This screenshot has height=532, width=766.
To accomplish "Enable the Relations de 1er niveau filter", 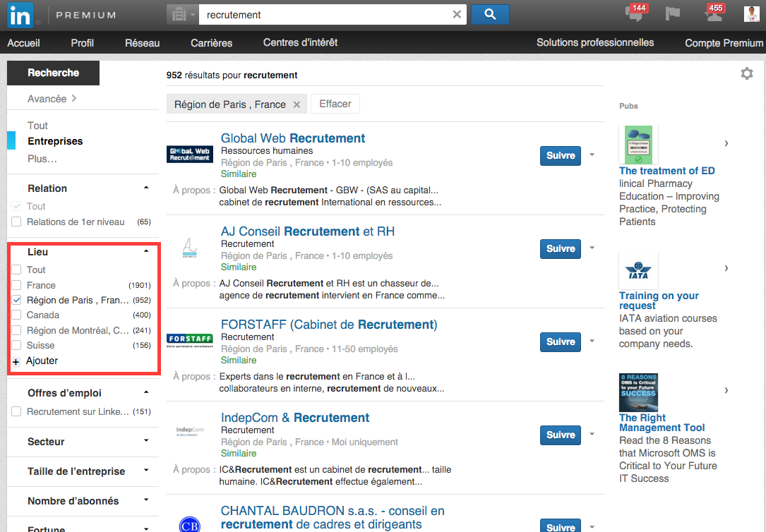I will tap(16, 222).
